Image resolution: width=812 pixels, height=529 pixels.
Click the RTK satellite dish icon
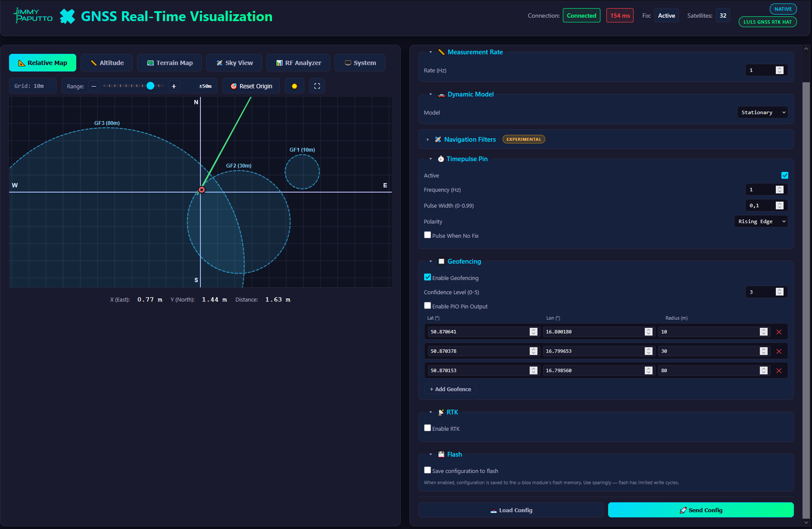pos(441,412)
